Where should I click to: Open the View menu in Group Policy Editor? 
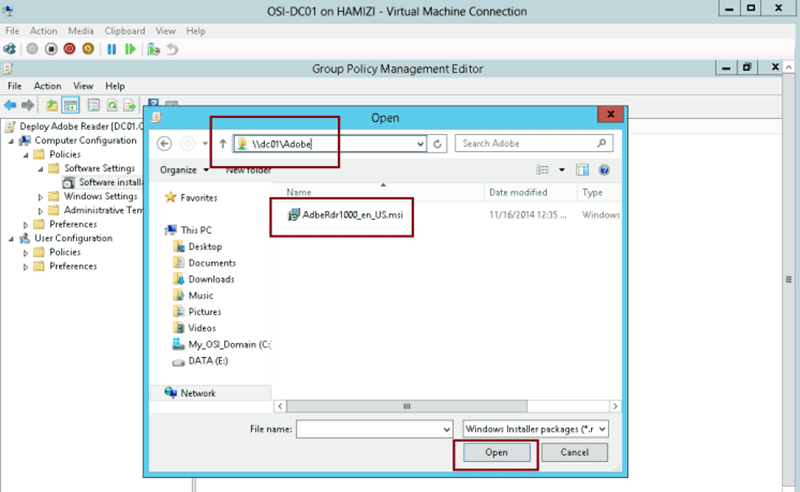tap(83, 86)
